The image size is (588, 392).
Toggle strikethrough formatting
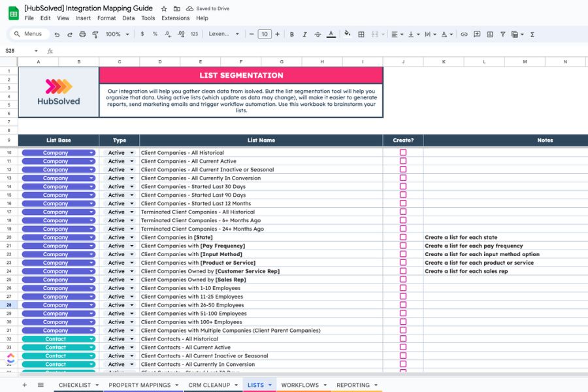(318, 34)
